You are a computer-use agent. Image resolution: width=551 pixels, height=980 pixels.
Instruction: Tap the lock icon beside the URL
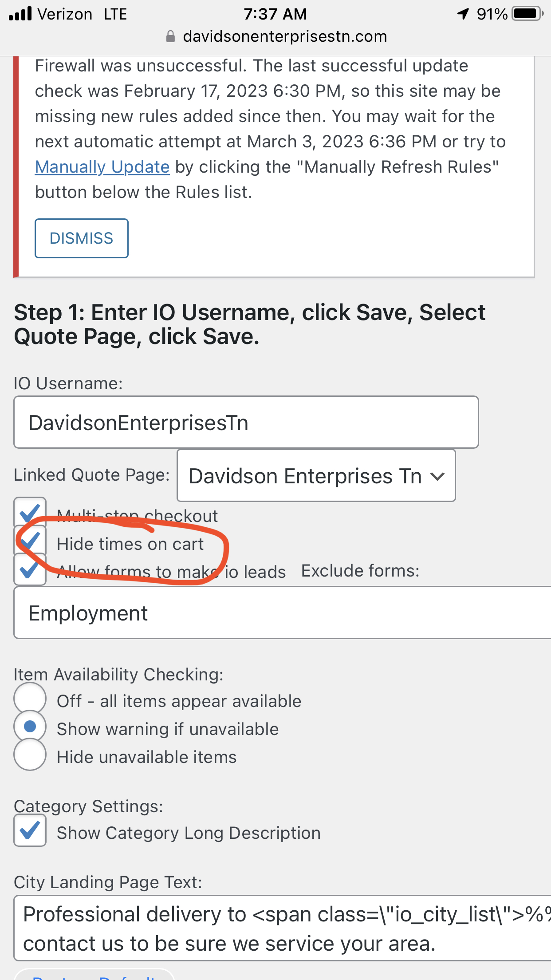pos(170,36)
